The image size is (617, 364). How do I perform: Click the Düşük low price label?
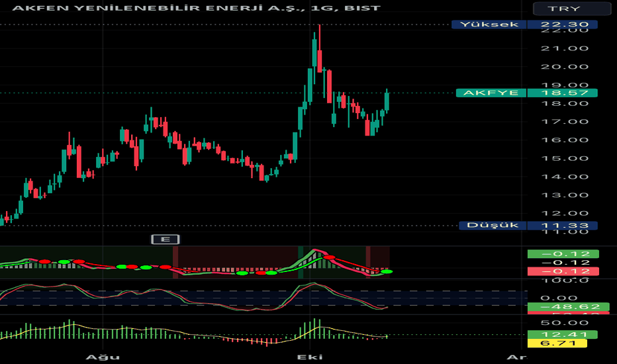493,226
